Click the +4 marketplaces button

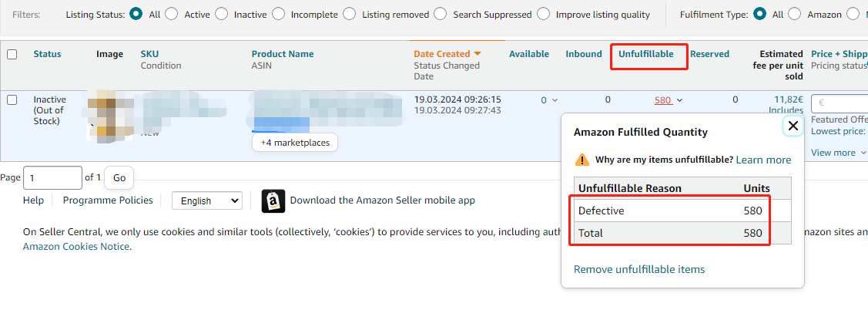click(295, 143)
